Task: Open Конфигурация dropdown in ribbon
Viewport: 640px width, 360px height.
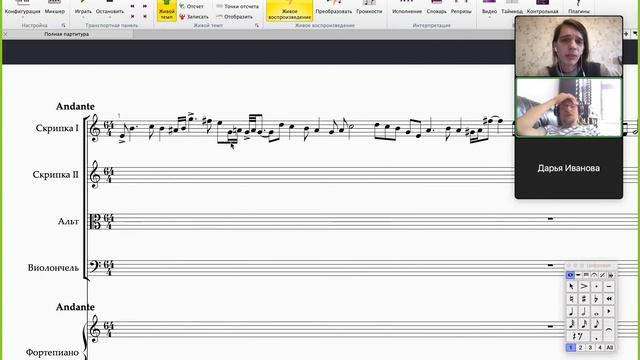Action: [x=22, y=10]
